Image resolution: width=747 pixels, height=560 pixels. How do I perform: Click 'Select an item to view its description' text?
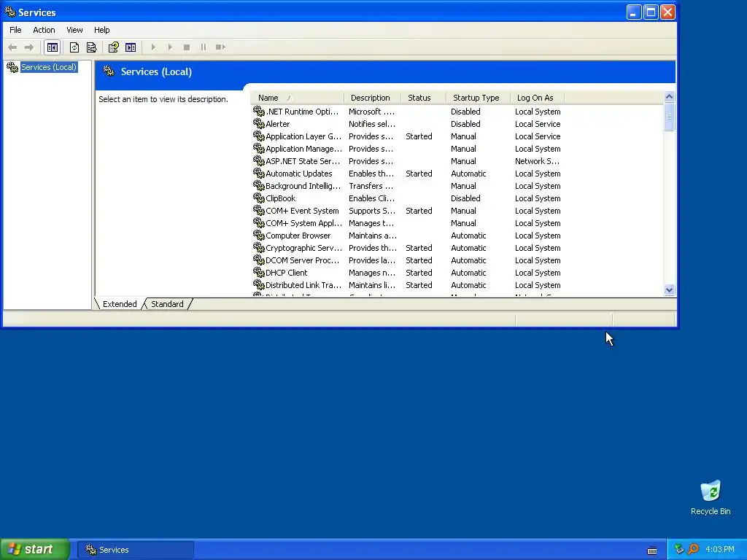[x=163, y=99]
